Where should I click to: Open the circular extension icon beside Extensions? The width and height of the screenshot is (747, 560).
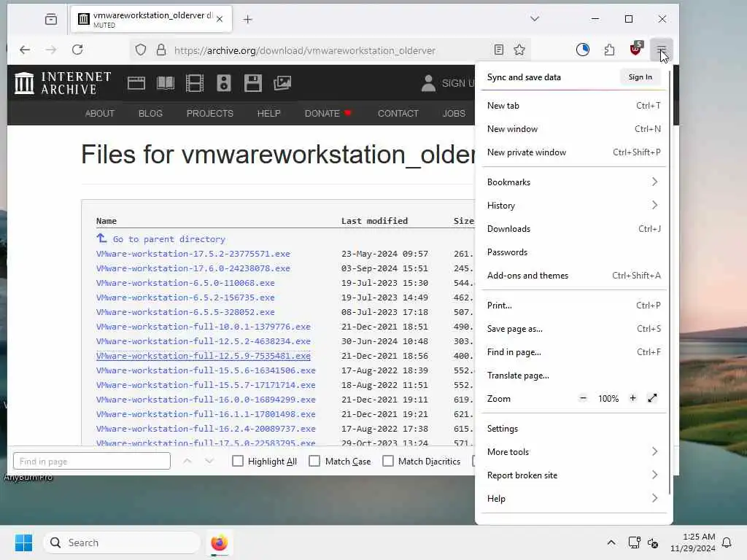pyautogui.click(x=582, y=50)
